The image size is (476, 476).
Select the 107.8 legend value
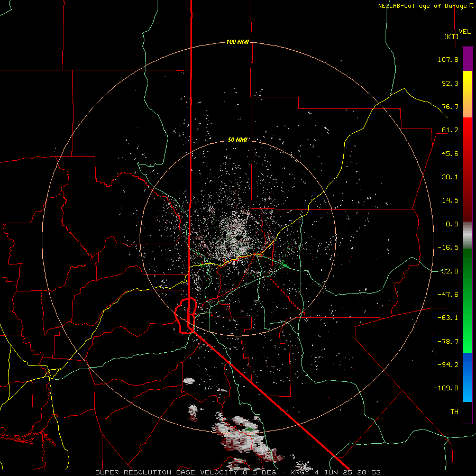coord(448,59)
